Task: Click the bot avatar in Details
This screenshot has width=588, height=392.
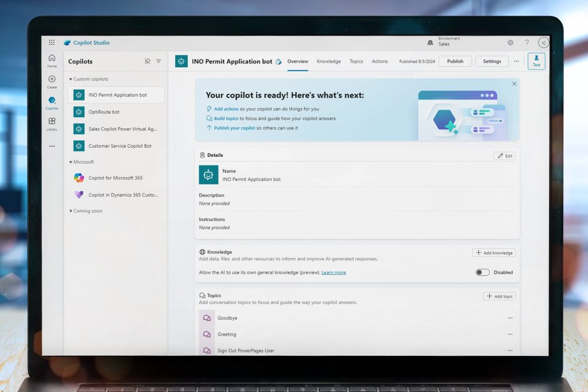Action: click(208, 175)
